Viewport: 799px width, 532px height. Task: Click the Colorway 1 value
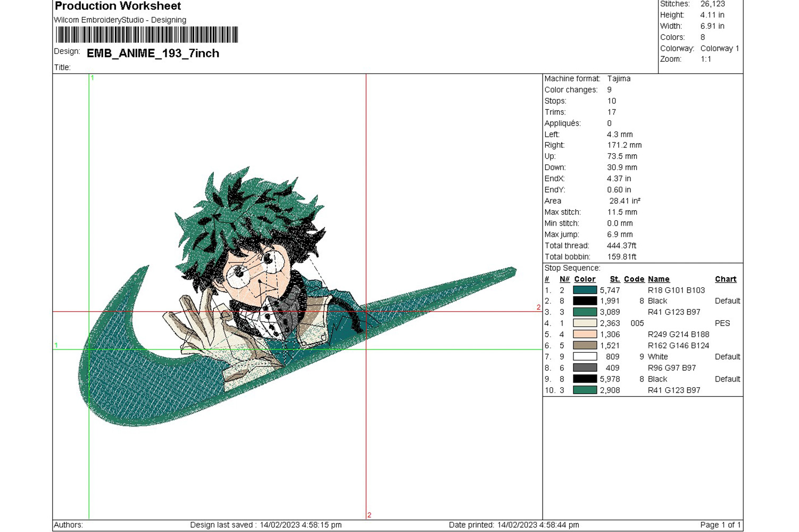[x=720, y=48]
